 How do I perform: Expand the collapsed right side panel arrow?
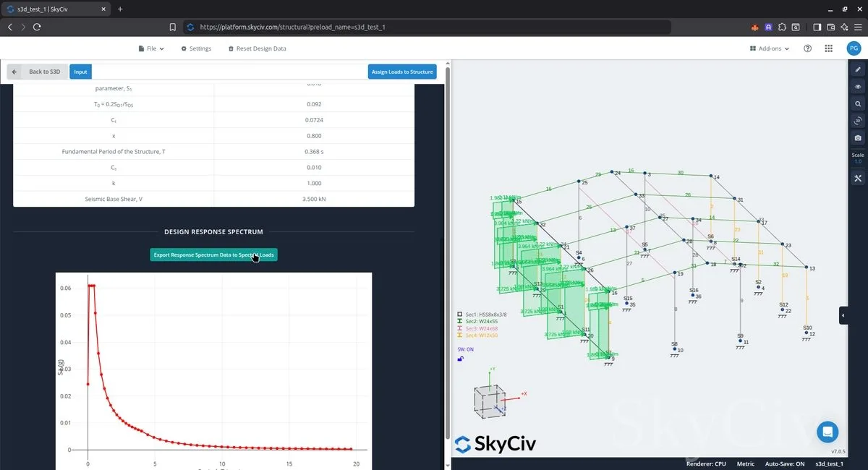(x=843, y=315)
